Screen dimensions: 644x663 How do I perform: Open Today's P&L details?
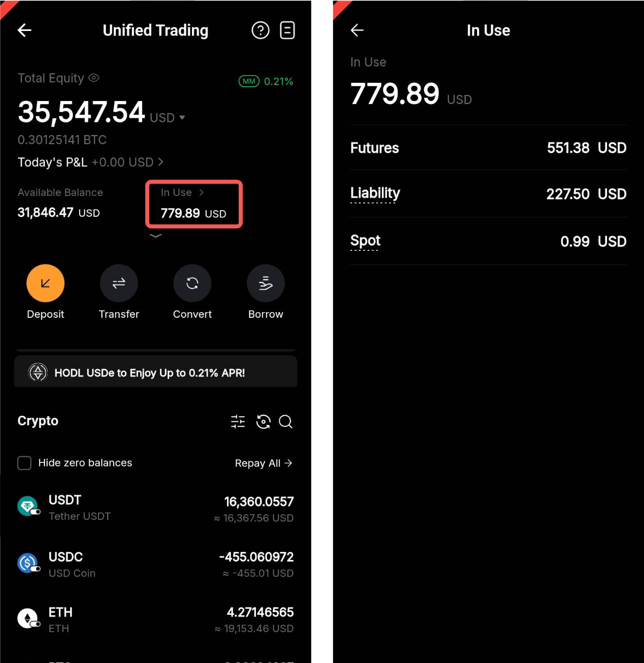point(90,162)
